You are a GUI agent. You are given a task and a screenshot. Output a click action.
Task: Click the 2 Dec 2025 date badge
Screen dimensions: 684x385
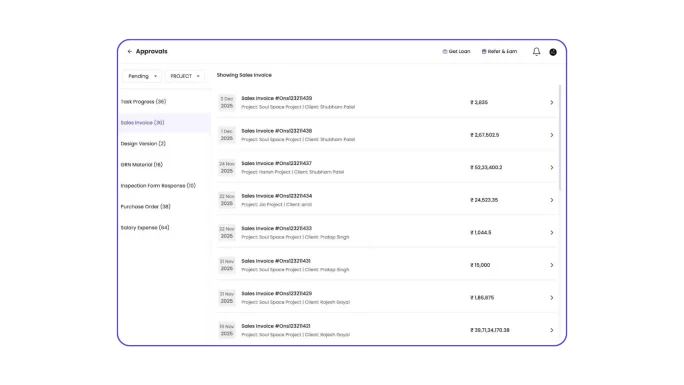(x=227, y=102)
